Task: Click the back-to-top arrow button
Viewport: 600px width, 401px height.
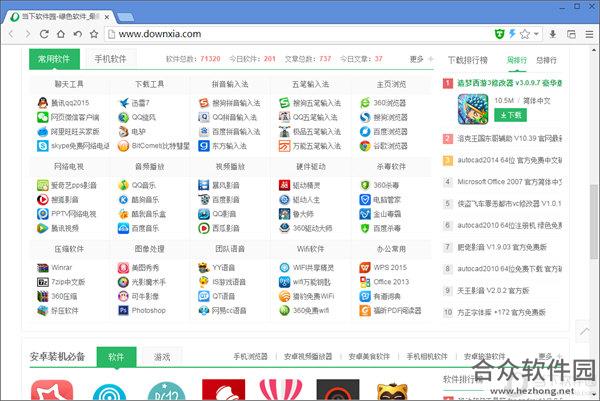Action: (584, 331)
